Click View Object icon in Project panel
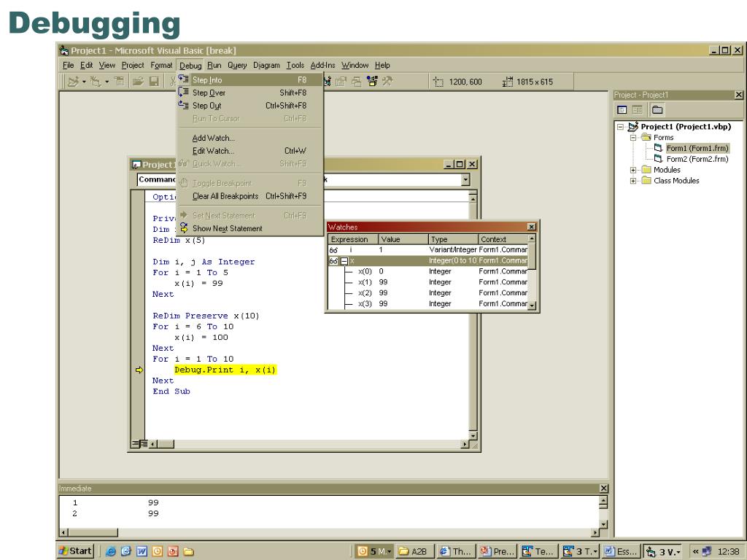The width and height of the screenshot is (747, 560). (x=638, y=110)
